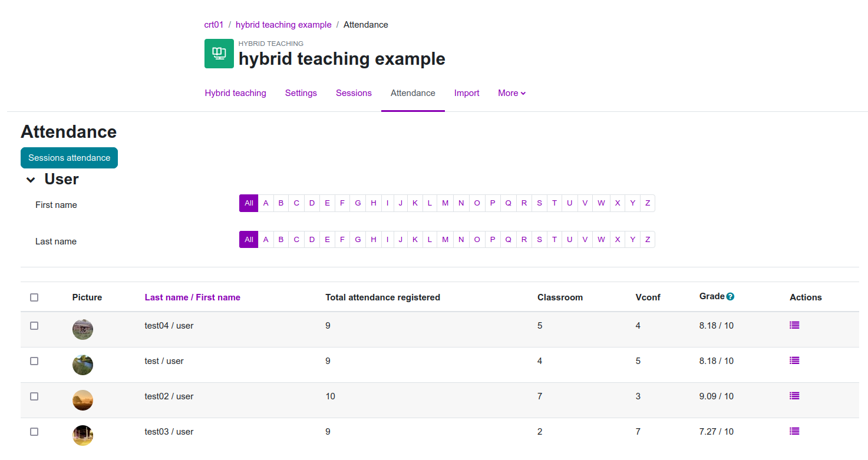868x460 pixels.
Task: Click the hybrid teaching activity icon
Action: coord(219,54)
